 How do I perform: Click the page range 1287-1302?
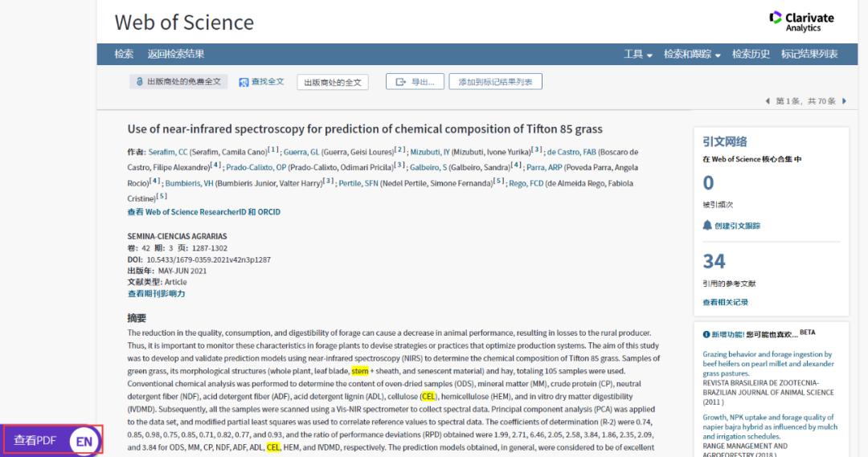(x=210, y=248)
